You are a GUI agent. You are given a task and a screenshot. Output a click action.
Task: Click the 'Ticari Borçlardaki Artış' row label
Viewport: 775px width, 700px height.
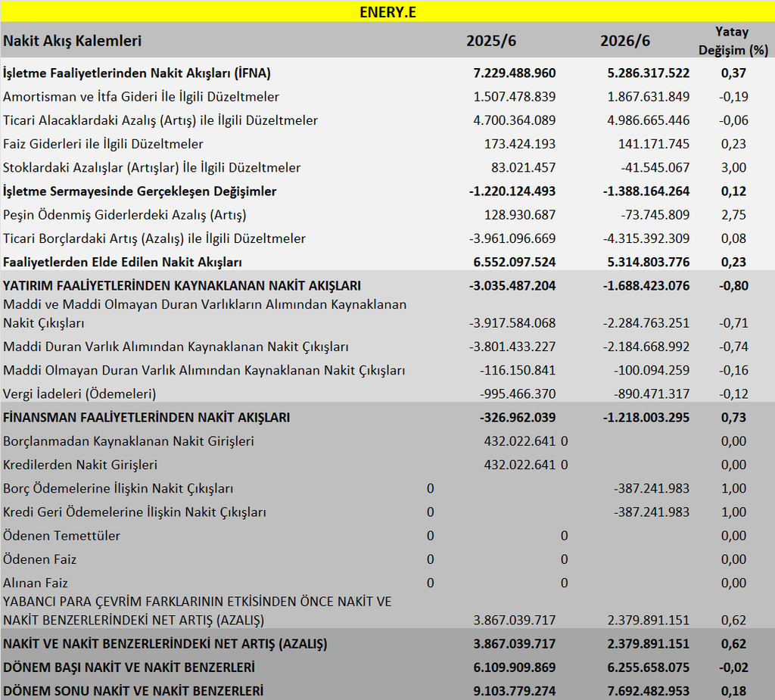(x=154, y=239)
